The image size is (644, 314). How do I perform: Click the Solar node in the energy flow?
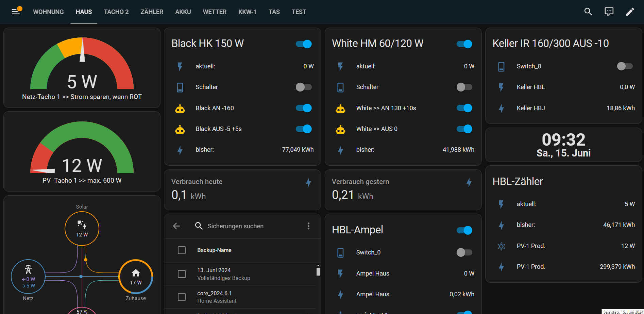click(82, 229)
